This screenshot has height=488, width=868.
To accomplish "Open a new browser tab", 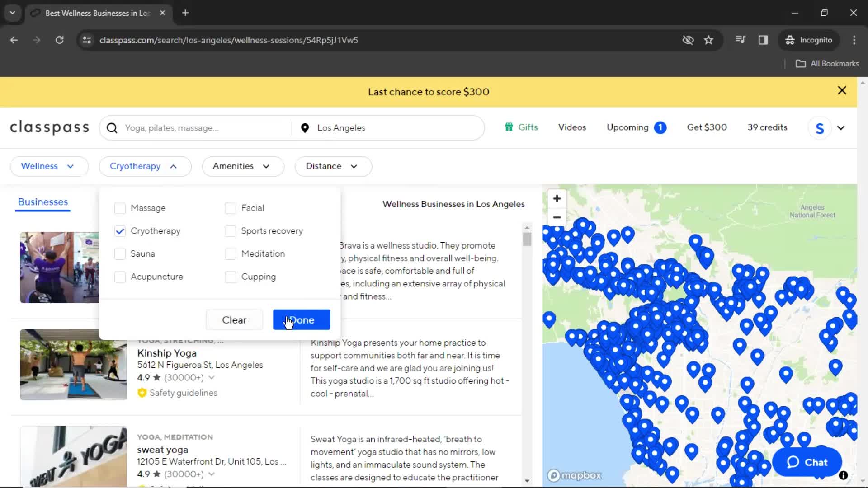I will pyautogui.click(x=185, y=13).
